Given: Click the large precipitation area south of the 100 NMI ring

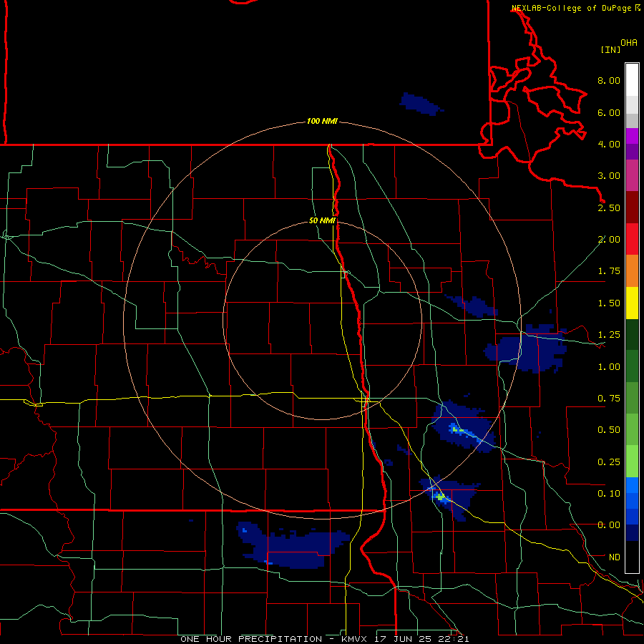Looking at the screenshot, I should point(293,546).
